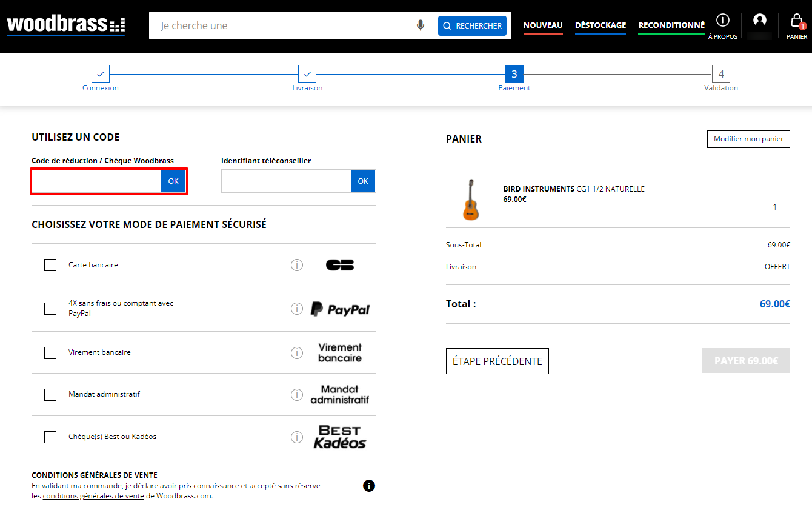Open the RECONDITIONNÉ menu
812x527 pixels.
pyautogui.click(x=671, y=25)
